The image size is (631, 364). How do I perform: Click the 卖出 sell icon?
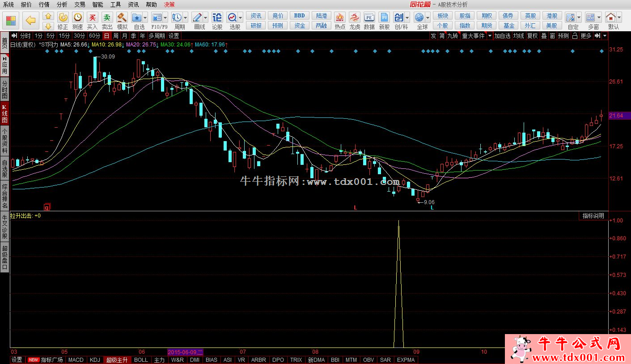pyautogui.click(x=107, y=18)
